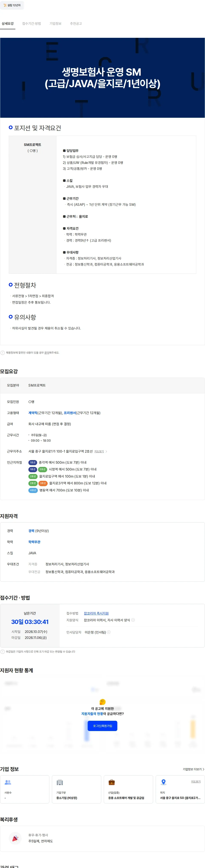Click the arrow next to 기업정보 더보기
205x868 pixels.
203,769
